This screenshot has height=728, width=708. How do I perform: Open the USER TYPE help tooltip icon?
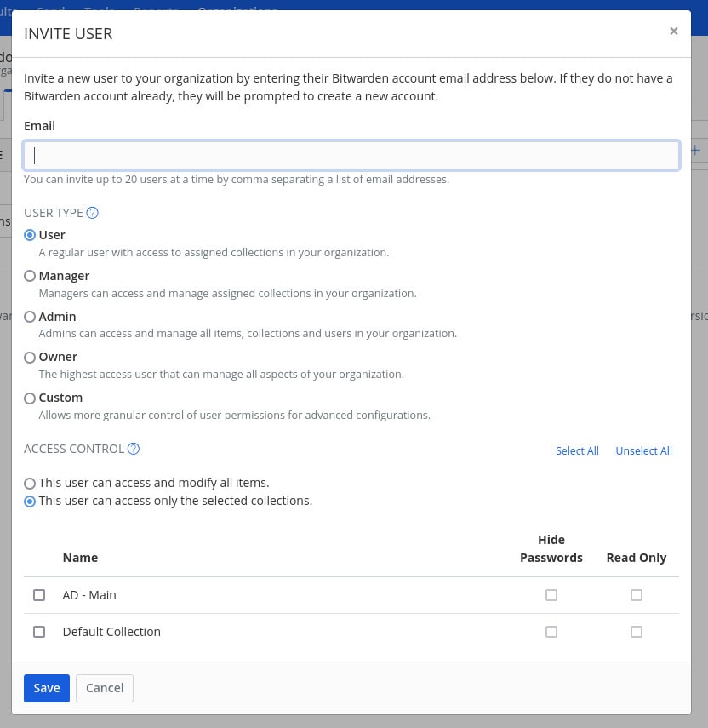(92, 212)
